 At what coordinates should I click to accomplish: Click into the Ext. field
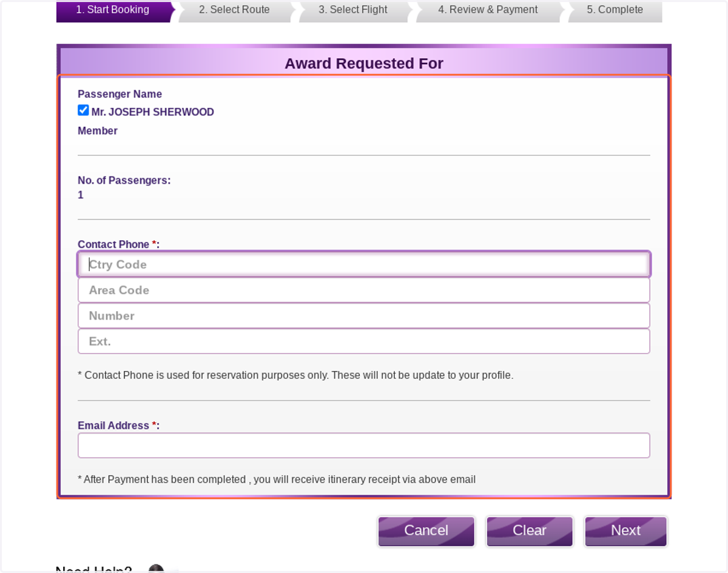coord(364,341)
